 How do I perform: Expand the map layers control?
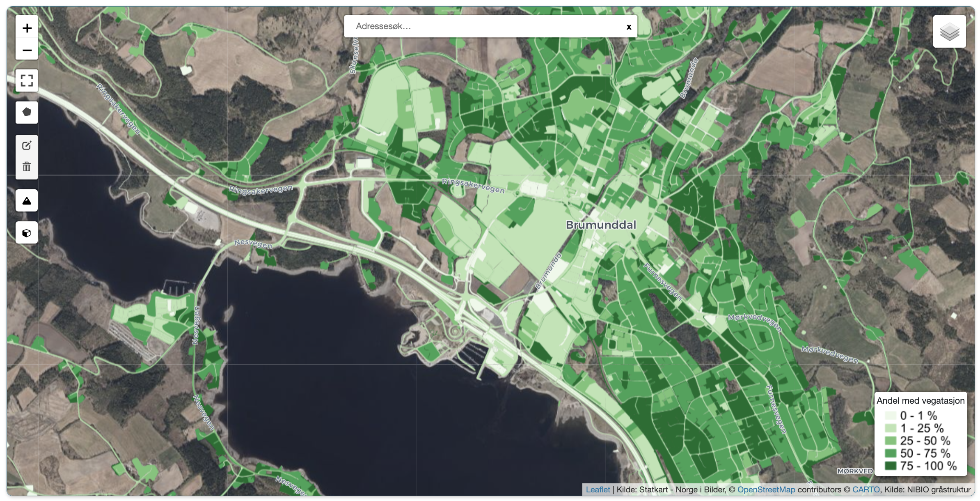click(x=949, y=32)
